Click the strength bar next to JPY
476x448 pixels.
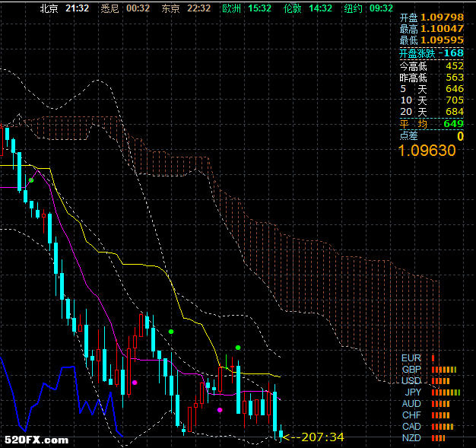446,392
